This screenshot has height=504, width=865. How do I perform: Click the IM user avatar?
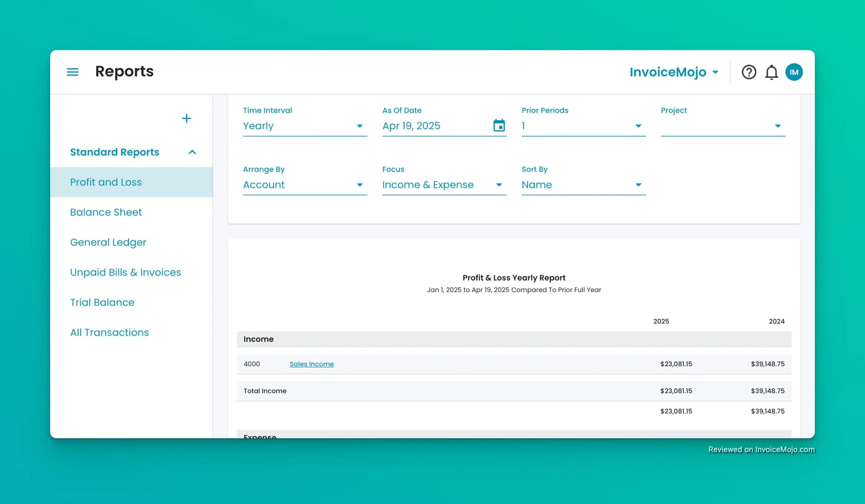pos(794,72)
